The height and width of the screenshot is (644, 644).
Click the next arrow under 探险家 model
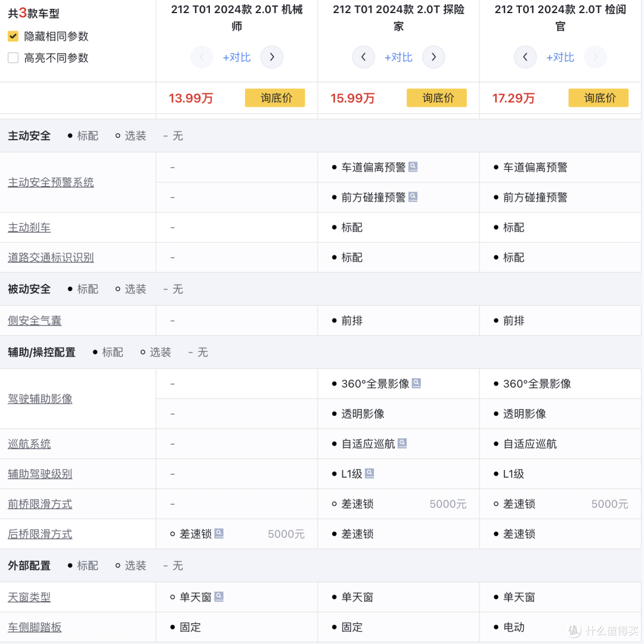[x=434, y=57]
